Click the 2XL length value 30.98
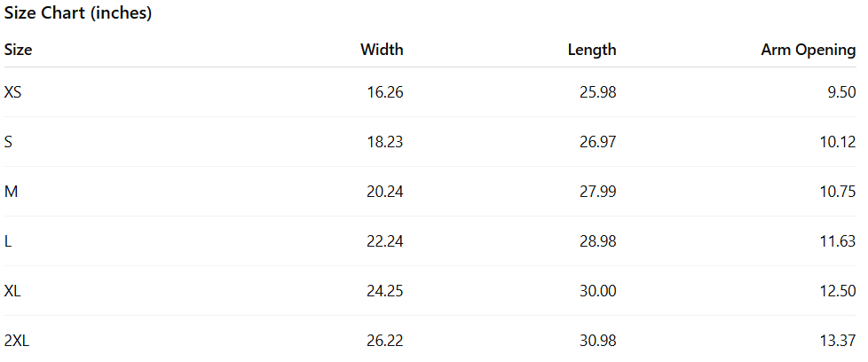 (x=597, y=341)
